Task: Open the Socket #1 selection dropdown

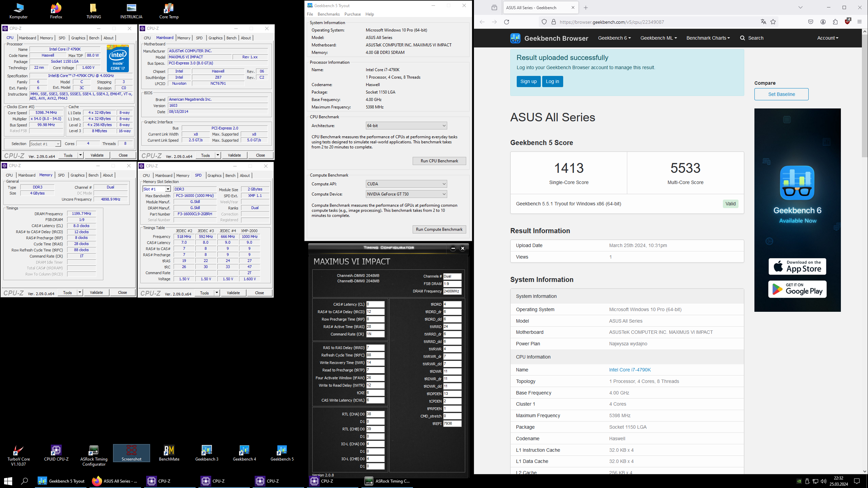Action: click(x=45, y=144)
